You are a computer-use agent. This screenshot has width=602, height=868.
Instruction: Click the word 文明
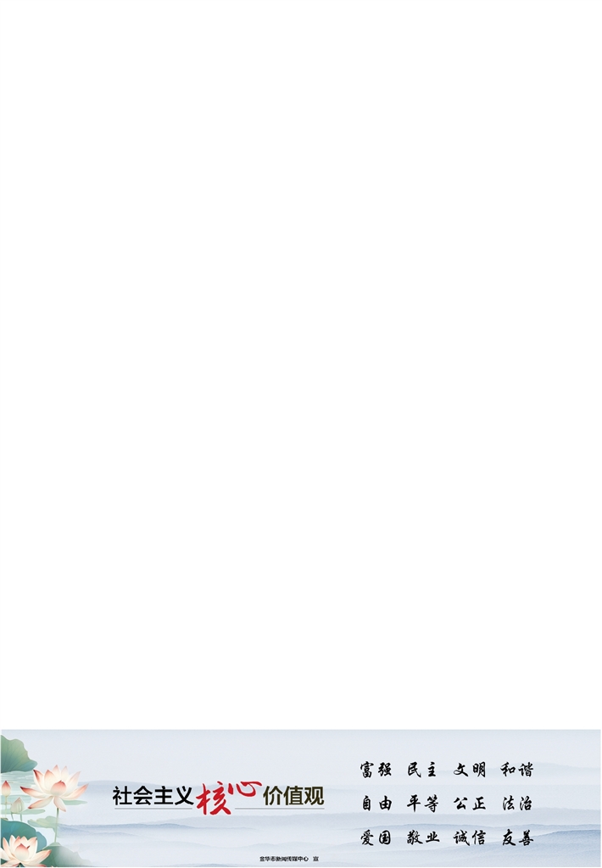[x=470, y=770]
